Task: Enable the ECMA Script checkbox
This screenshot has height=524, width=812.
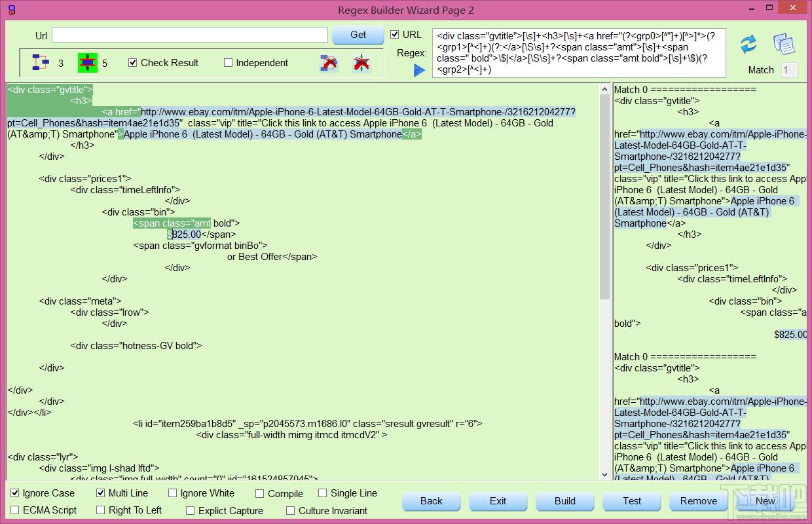Action: click(x=15, y=510)
